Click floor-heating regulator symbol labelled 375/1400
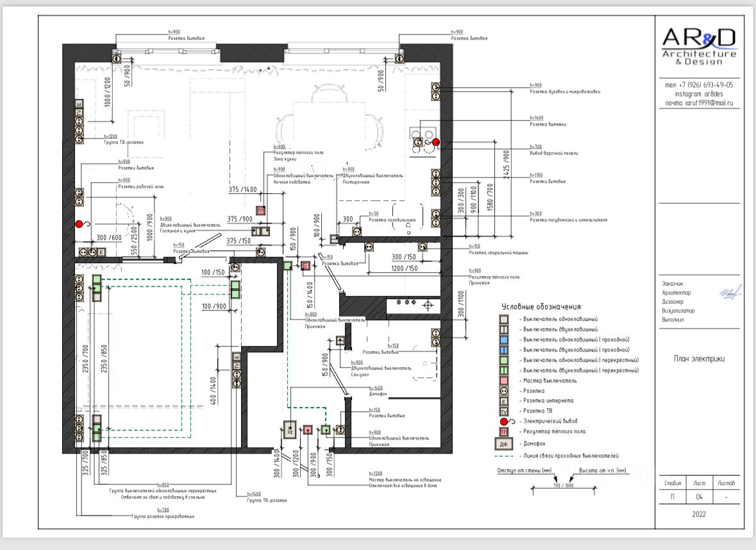This screenshot has height=550, width=756. tap(260, 211)
